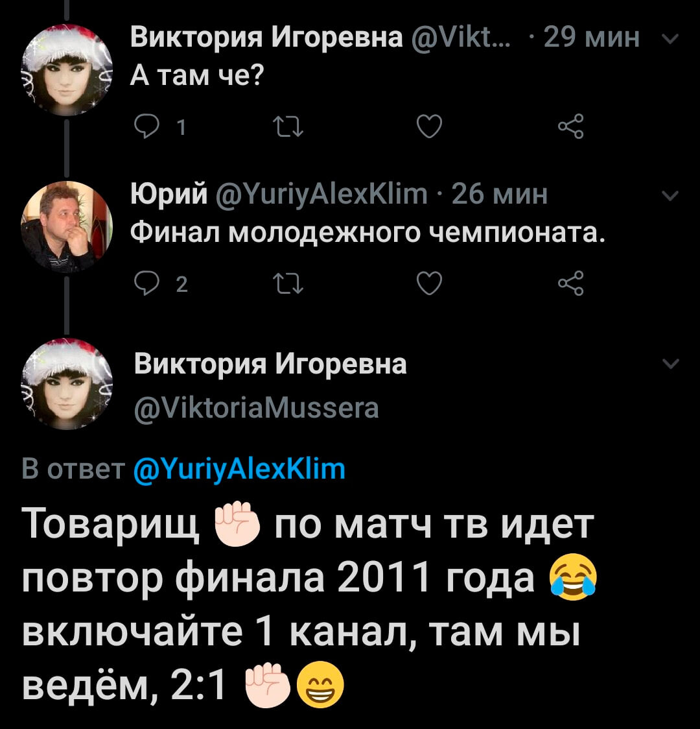Tap Юрий's profile picture

pos(66,226)
